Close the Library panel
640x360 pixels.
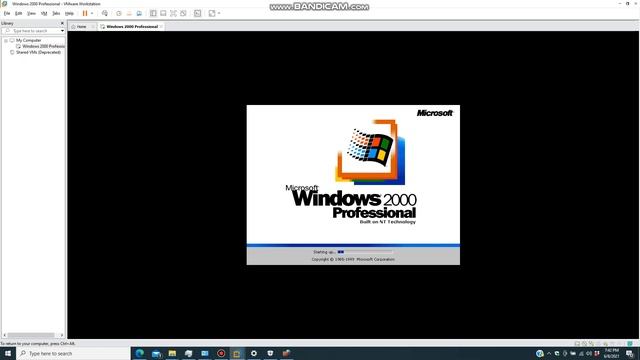tap(62, 23)
